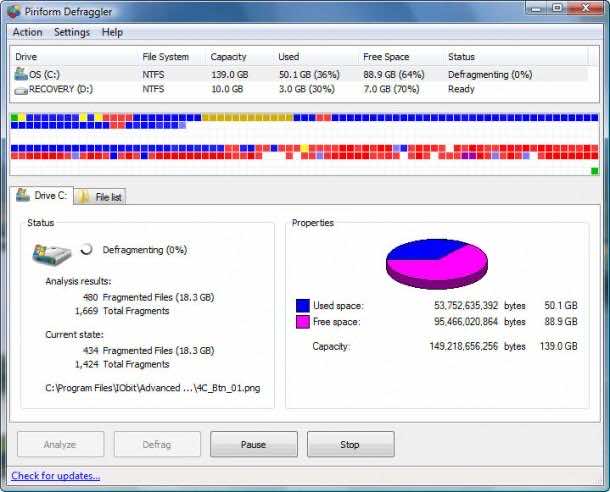Click the magenta Free space color swatch
610x492 pixels.
[303, 322]
